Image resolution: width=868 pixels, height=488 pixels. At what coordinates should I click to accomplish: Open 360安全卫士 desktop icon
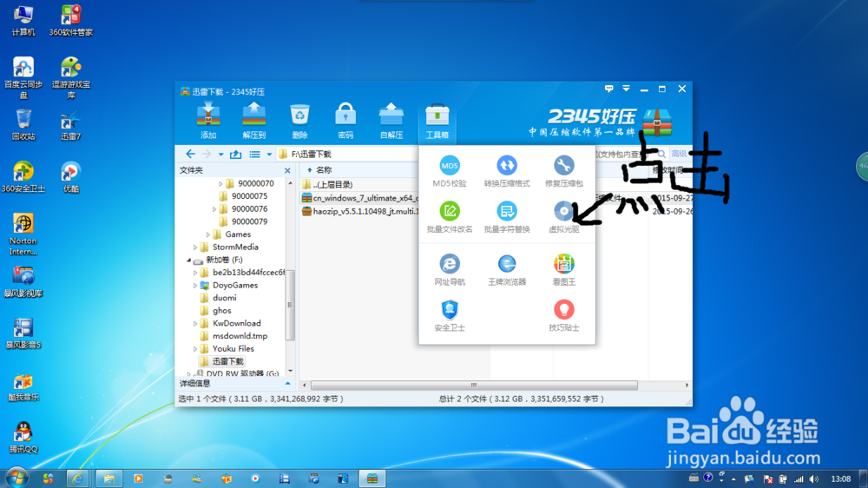coord(23,177)
